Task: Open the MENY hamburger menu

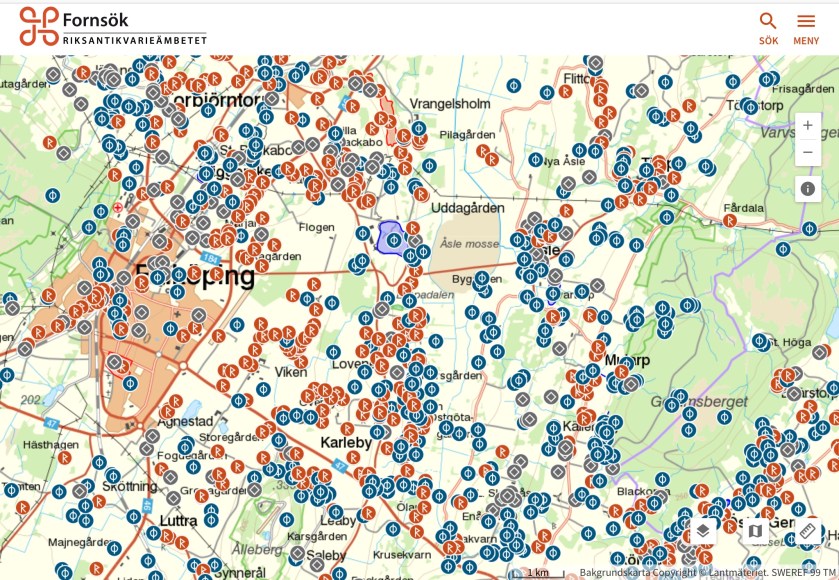Action: click(x=806, y=28)
